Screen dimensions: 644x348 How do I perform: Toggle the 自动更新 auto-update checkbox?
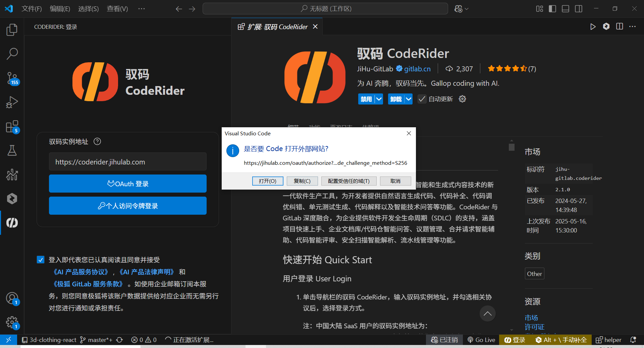point(422,99)
